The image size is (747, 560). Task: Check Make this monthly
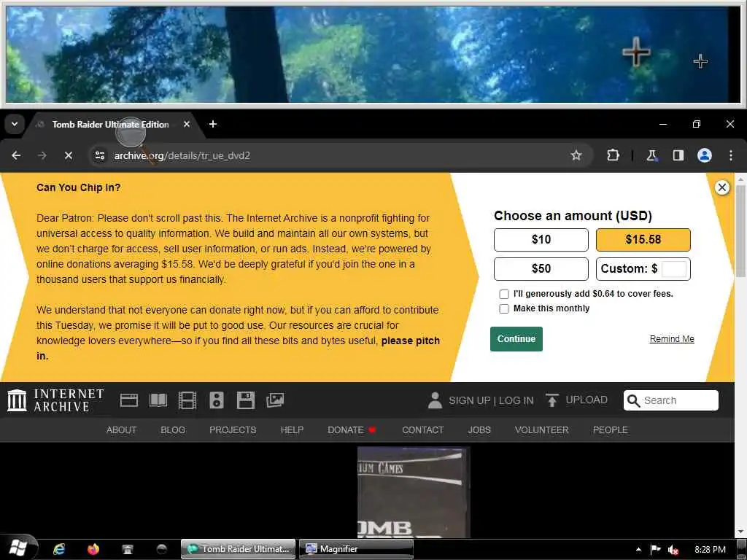504,308
